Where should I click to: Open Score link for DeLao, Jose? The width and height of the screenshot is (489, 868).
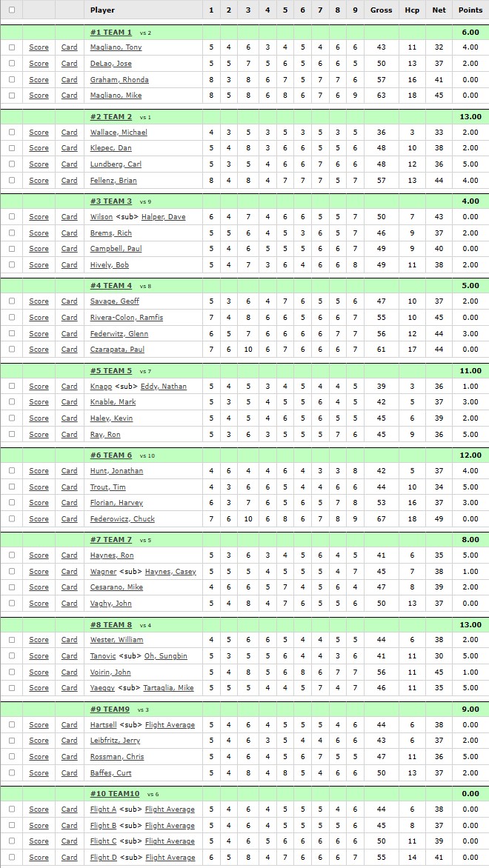(x=39, y=64)
